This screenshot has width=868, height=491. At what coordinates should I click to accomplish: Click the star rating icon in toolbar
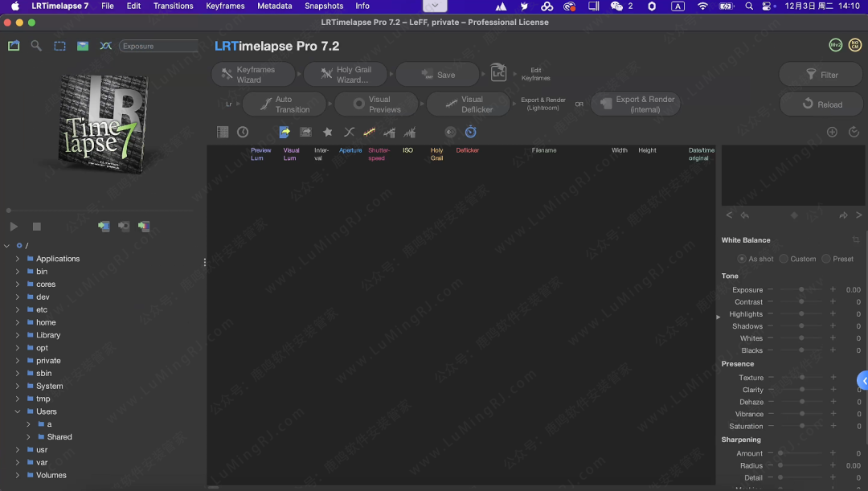coord(327,132)
